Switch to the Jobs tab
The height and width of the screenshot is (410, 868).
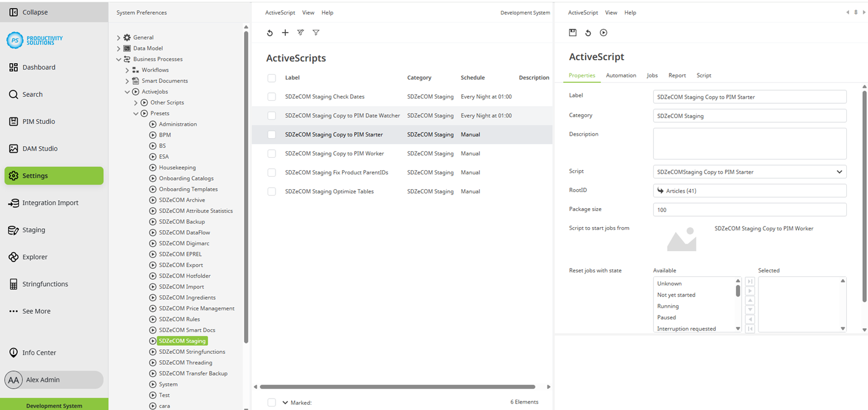click(x=652, y=75)
